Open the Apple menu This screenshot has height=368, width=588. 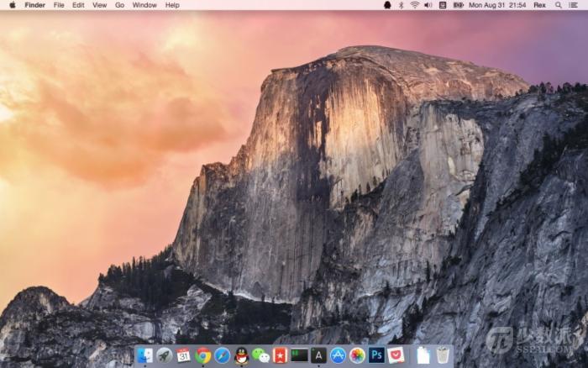(13, 5)
